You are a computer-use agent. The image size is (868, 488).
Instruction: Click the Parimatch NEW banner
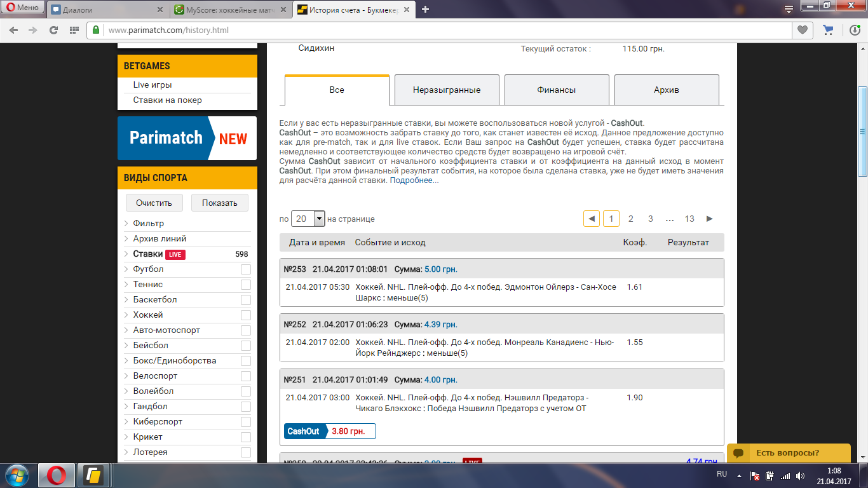pyautogui.click(x=187, y=138)
